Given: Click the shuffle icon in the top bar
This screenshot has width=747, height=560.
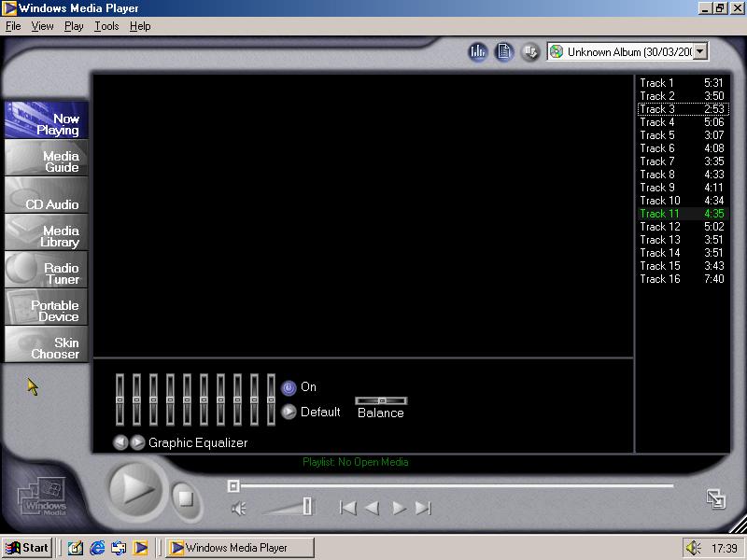Looking at the screenshot, I should pyautogui.click(x=529, y=52).
